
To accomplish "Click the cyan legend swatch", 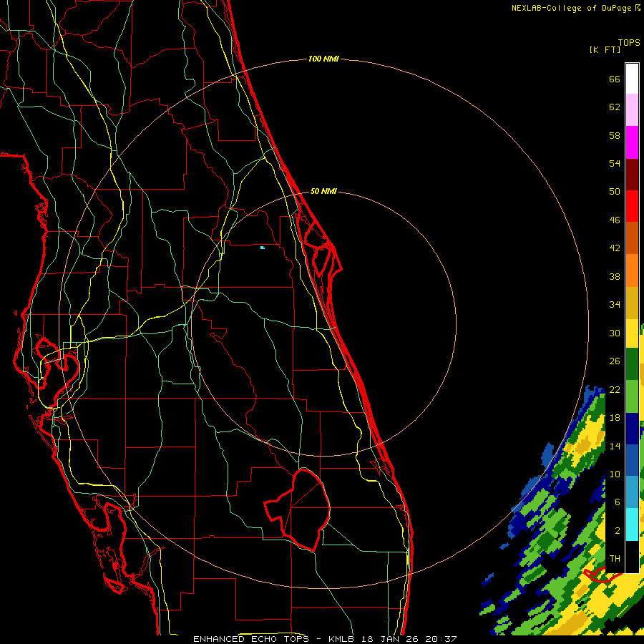I will pyautogui.click(x=632, y=525).
